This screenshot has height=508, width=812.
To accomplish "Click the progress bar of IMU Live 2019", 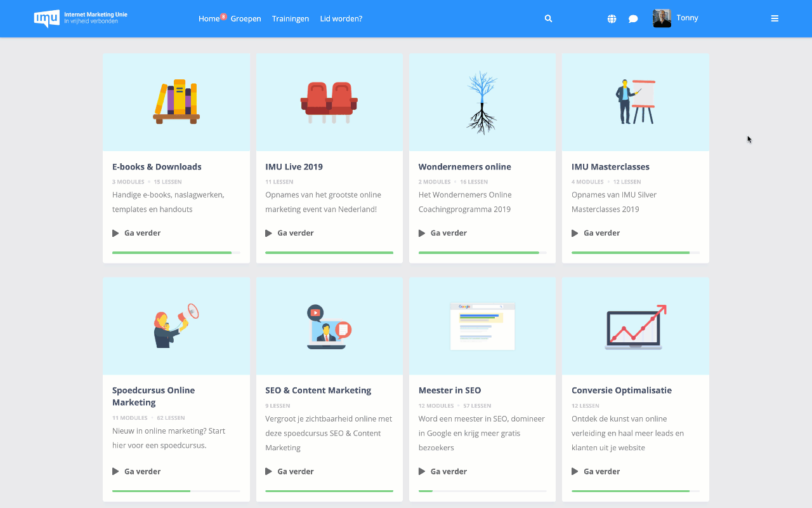I will pos(329,253).
